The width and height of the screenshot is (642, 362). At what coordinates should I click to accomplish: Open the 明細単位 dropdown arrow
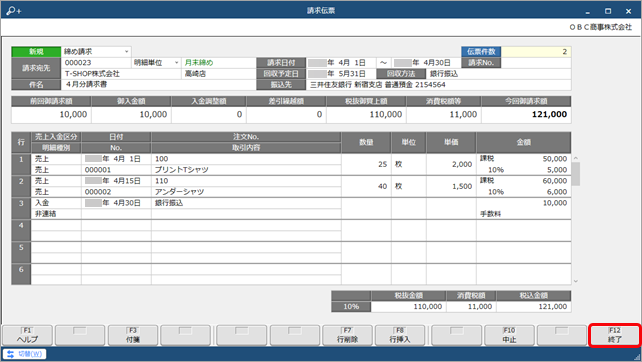(176, 63)
